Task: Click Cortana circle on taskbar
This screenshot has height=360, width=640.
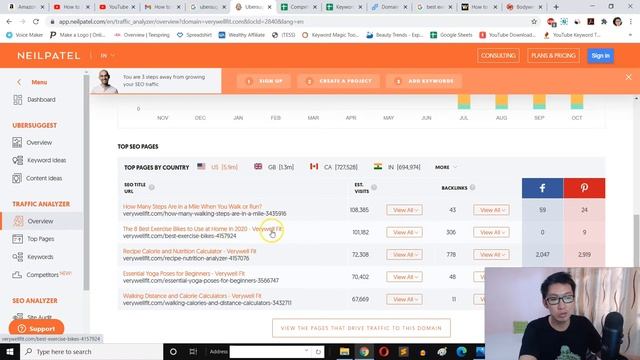Action: 173,351
